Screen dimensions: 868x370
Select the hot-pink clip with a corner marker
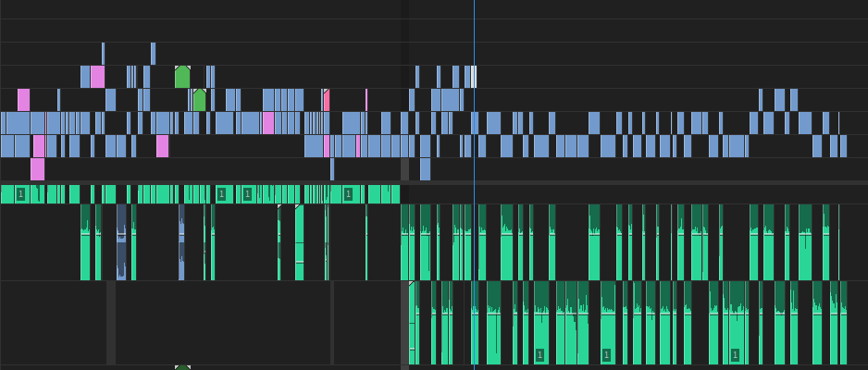click(x=327, y=100)
